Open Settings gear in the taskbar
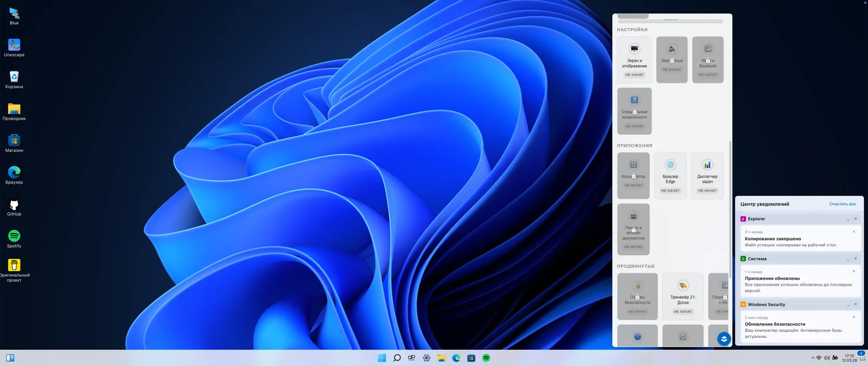Screen dimensions: 868x366 pos(427,358)
